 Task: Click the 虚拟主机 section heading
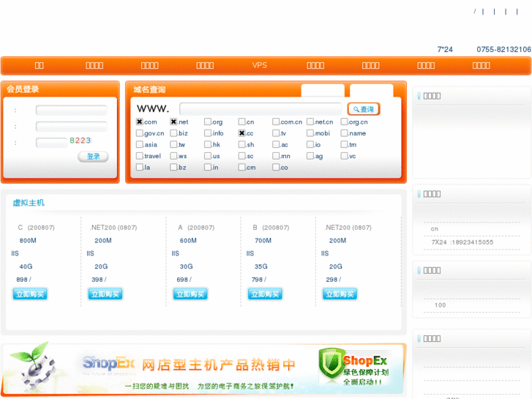click(29, 203)
